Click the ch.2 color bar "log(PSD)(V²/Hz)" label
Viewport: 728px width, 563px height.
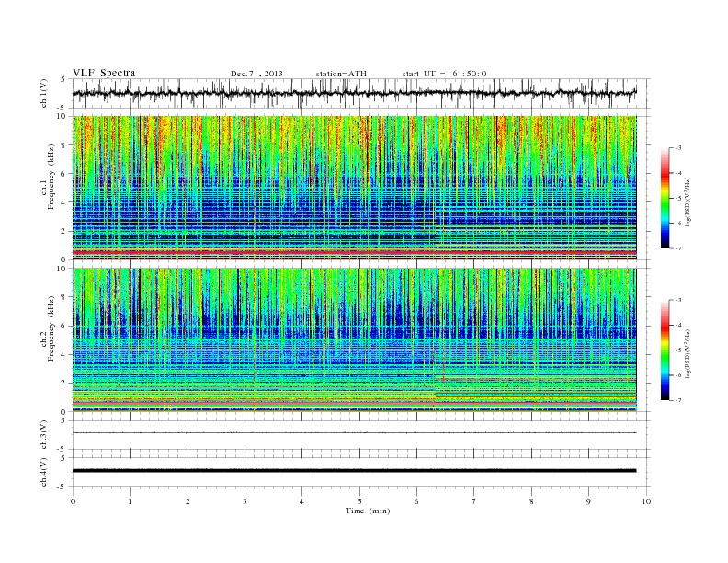[688, 353]
